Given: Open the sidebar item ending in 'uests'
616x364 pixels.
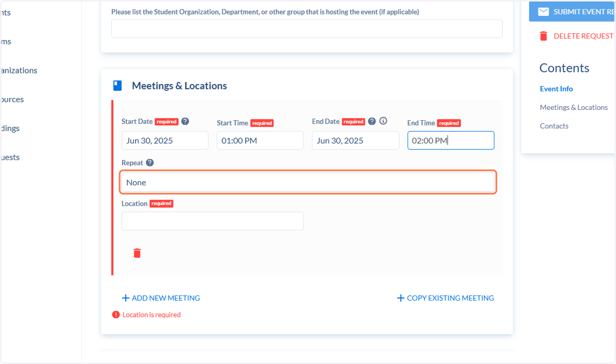Looking at the screenshot, I should click(10, 157).
